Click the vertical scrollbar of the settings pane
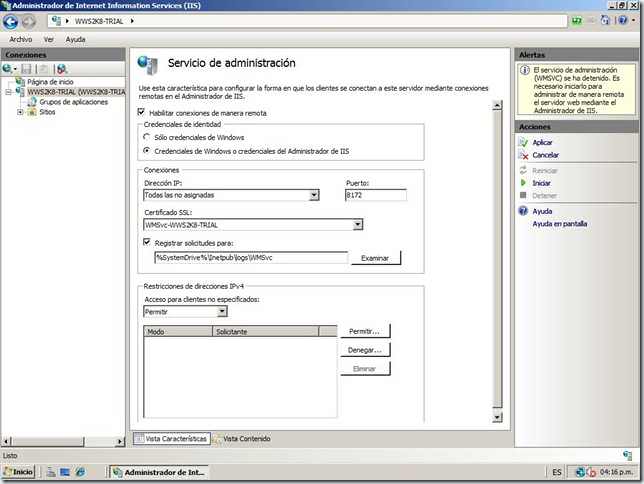Screen dimensions: 644x484 click(x=497, y=259)
